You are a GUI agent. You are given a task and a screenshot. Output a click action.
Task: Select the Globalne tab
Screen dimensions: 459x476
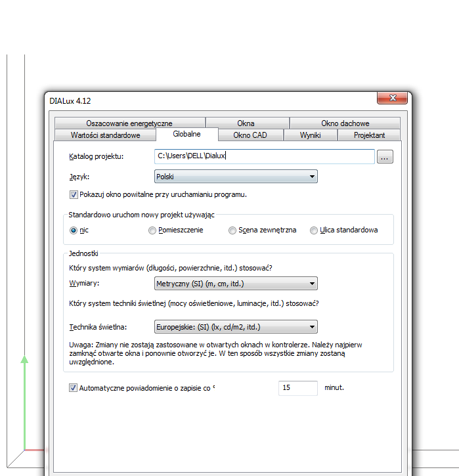click(187, 134)
